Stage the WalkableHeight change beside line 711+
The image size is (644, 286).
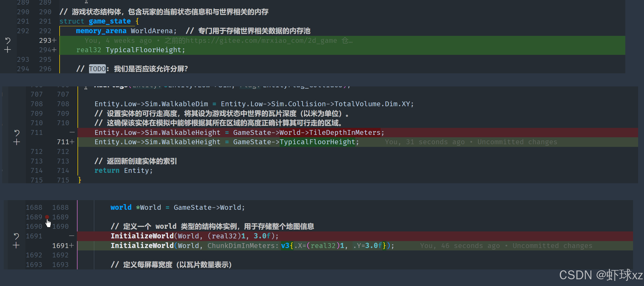[x=17, y=142]
